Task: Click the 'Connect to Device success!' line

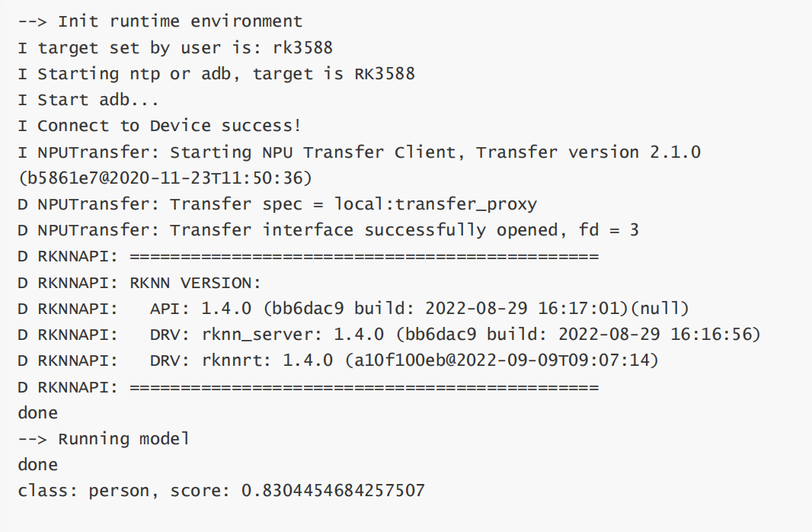Action: [159, 125]
